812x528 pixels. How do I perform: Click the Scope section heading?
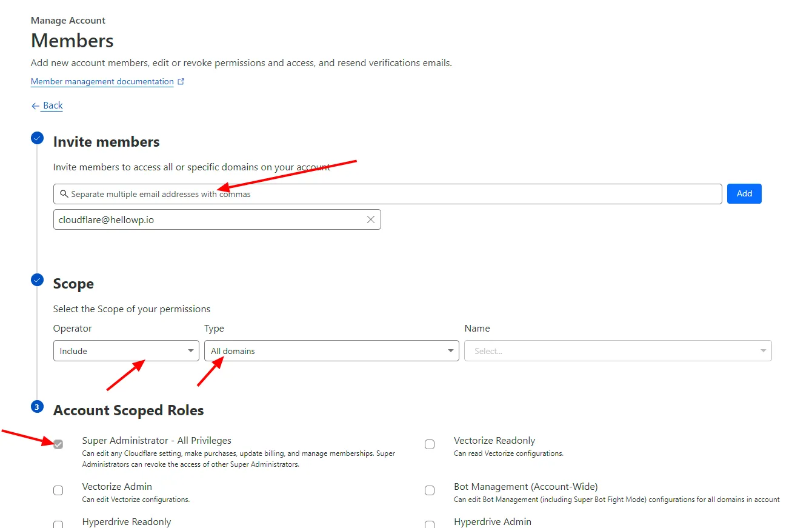[73, 284]
